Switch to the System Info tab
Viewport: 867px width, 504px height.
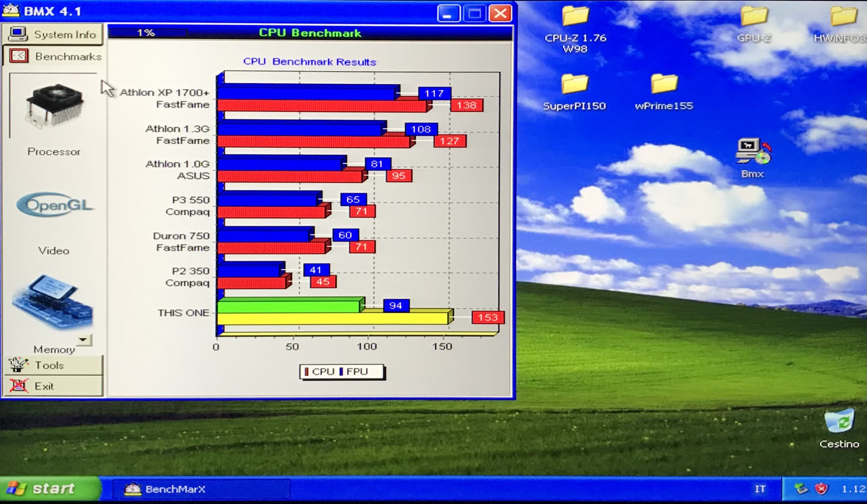(x=53, y=34)
